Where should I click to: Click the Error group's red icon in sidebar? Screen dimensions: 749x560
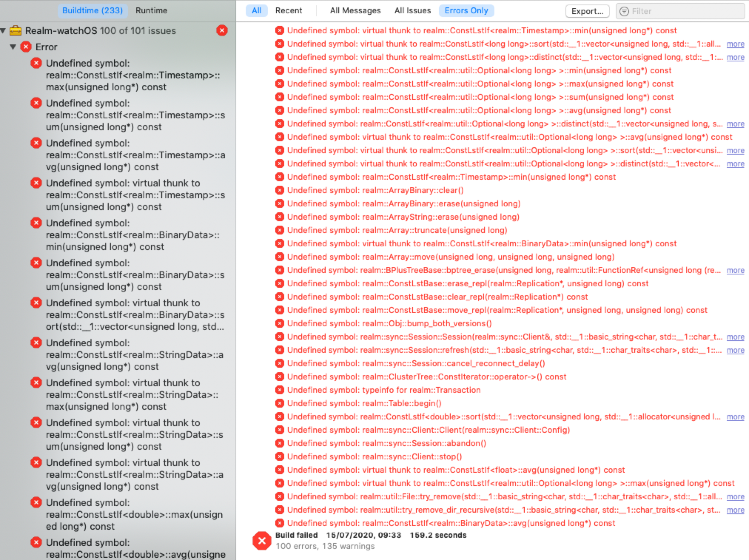(x=26, y=47)
